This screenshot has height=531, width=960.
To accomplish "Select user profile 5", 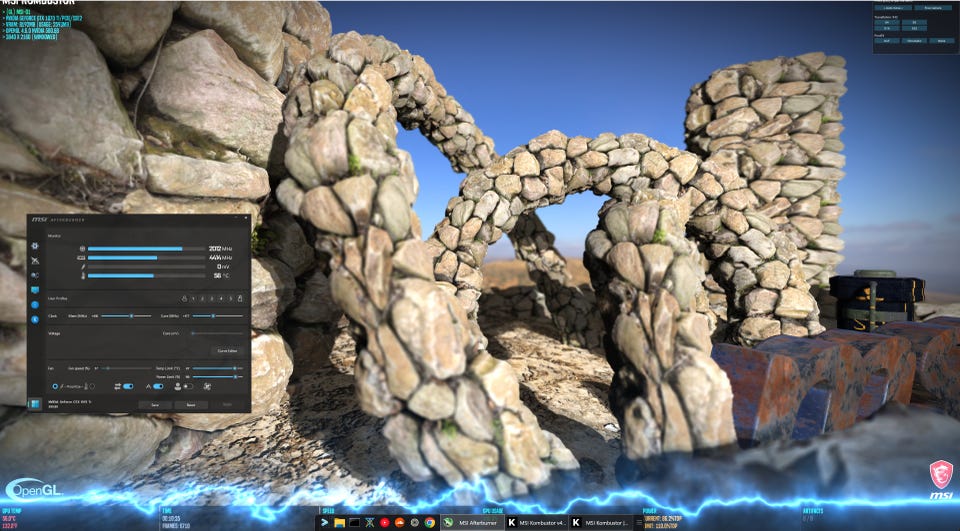I will (231, 299).
